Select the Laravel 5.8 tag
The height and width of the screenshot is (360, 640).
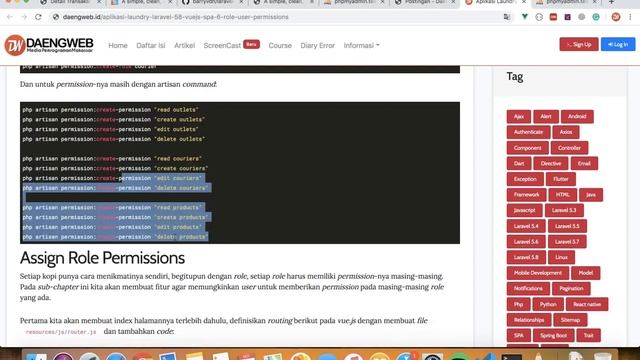526,257
